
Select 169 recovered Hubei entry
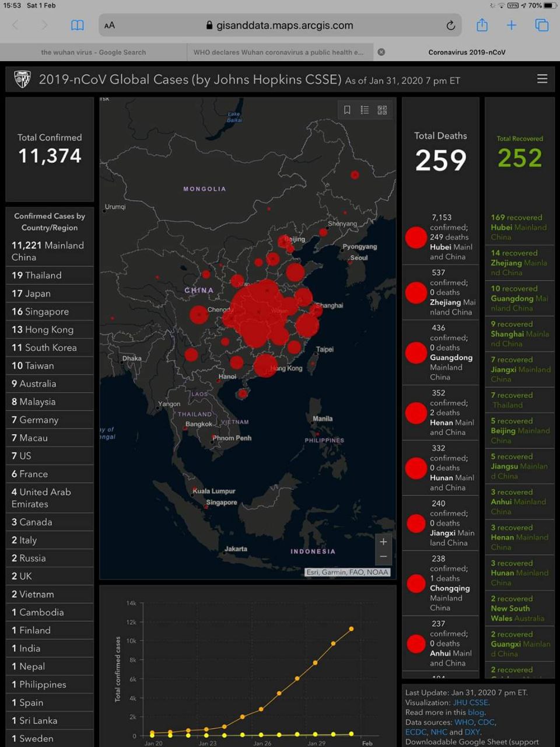(520, 227)
